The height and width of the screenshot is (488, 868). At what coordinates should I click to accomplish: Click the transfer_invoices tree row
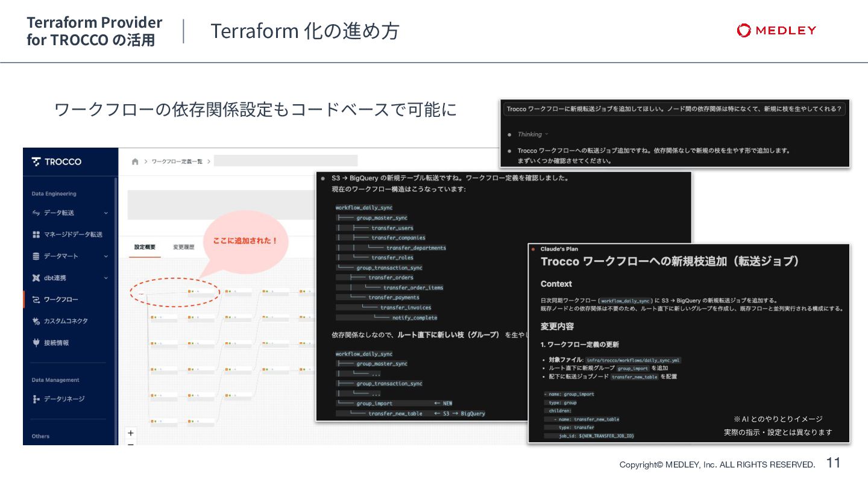pyautogui.click(x=406, y=307)
